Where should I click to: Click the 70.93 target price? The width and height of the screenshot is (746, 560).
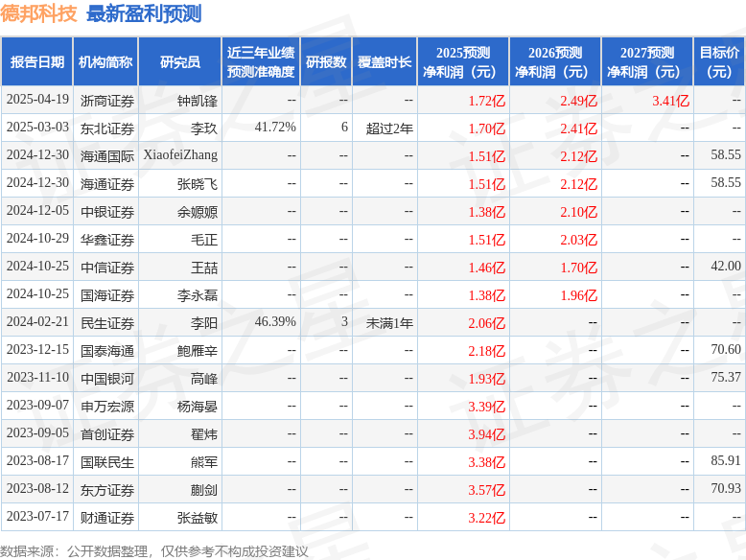pos(726,489)
